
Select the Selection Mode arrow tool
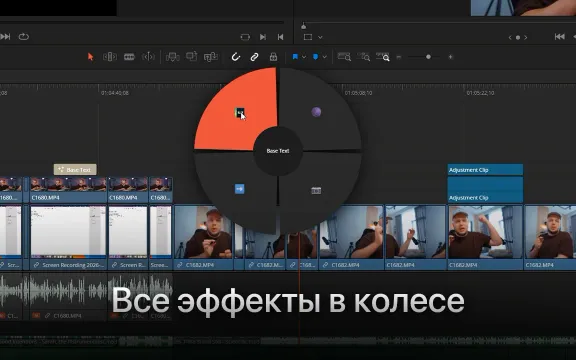[x=90, y=57]
